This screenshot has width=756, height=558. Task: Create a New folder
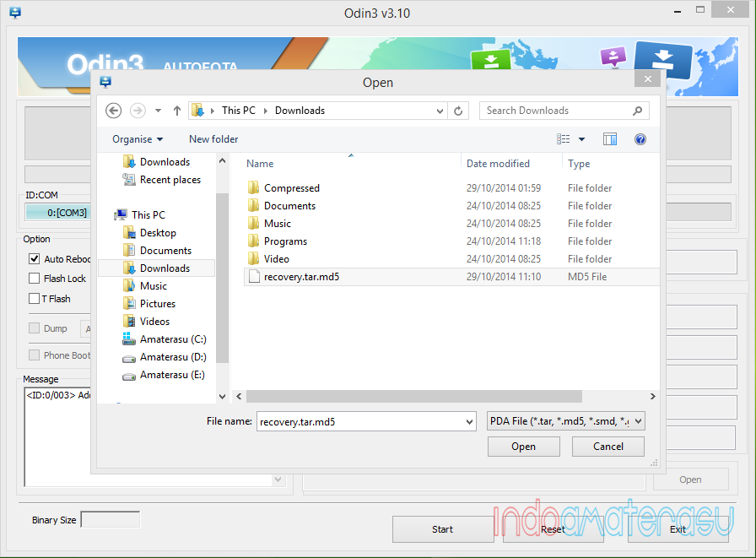point(213,139)
